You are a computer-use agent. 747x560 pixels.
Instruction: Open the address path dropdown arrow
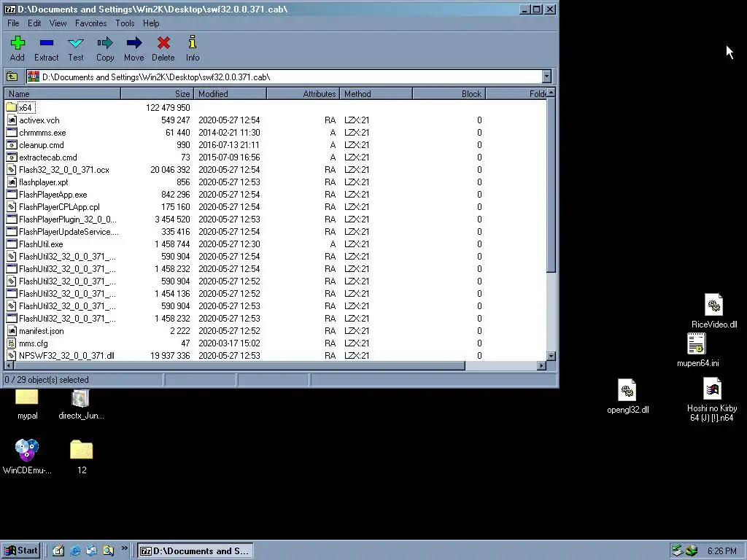[x=546, y=77]
